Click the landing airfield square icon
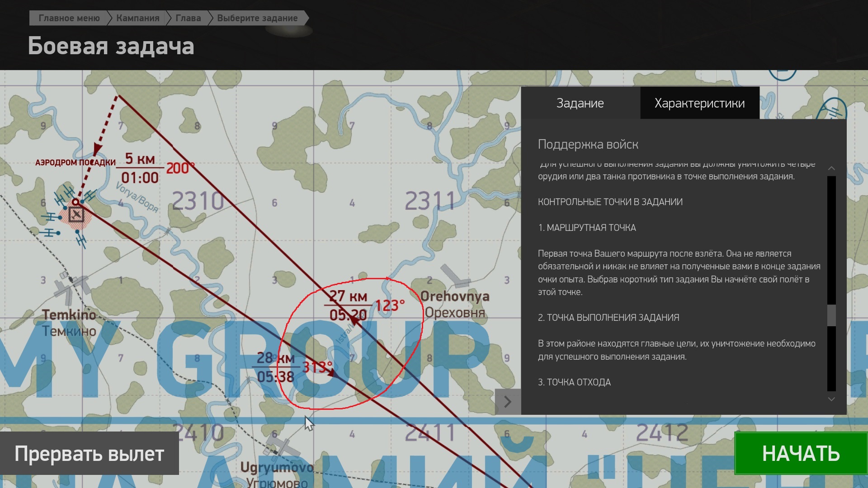The height and width of the screenshot is (488, 868). (x=76, y=215)
